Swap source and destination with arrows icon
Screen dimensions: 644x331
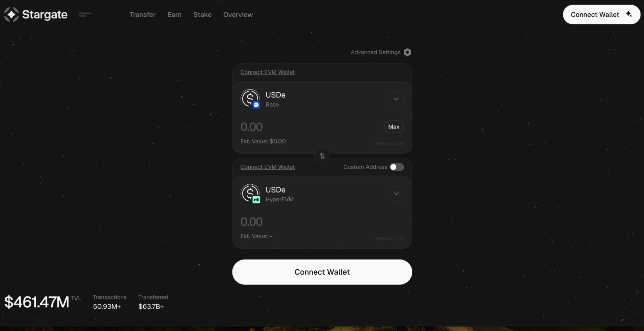pos(322,156)
